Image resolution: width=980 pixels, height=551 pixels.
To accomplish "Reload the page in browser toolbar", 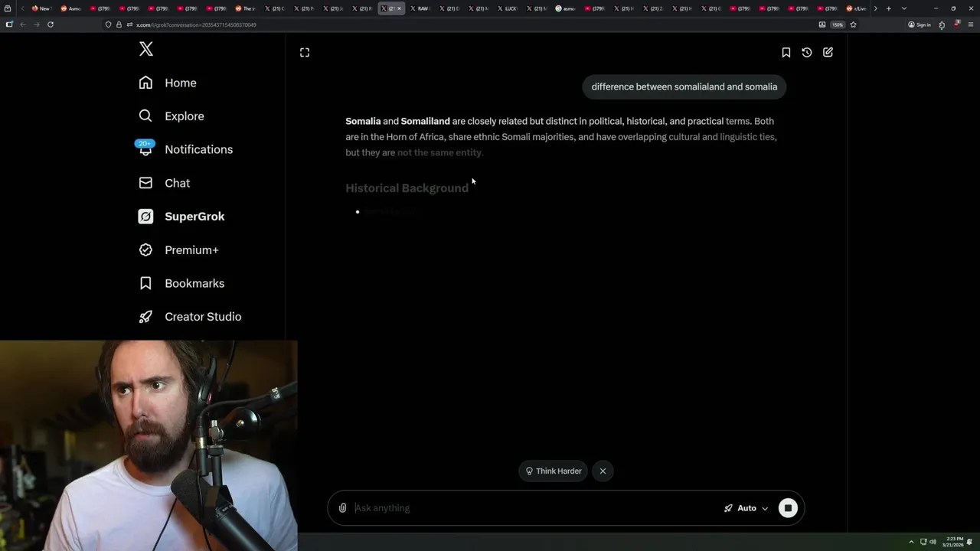I will tap(51, 24).
